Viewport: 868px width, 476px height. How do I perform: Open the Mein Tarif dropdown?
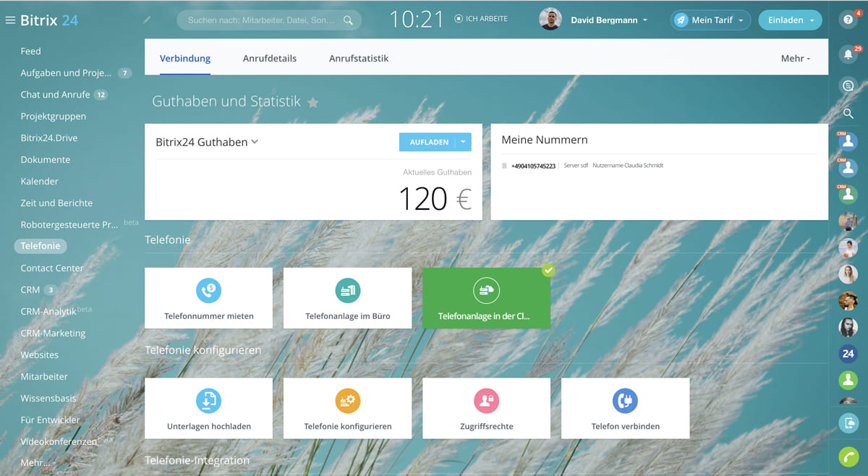[710, 20]
